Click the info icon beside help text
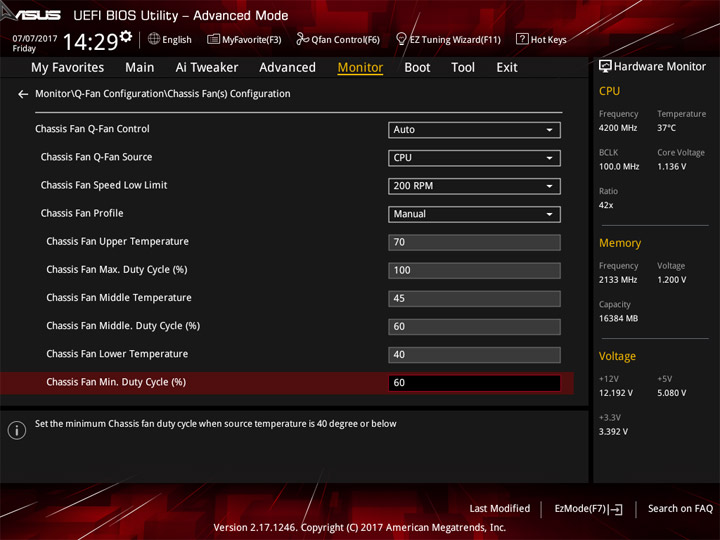The width and height of the screenshot is (720, 540). 17,430
